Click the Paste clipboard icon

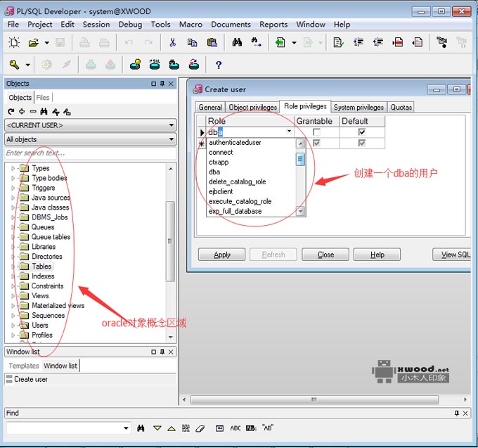[212, 42]
